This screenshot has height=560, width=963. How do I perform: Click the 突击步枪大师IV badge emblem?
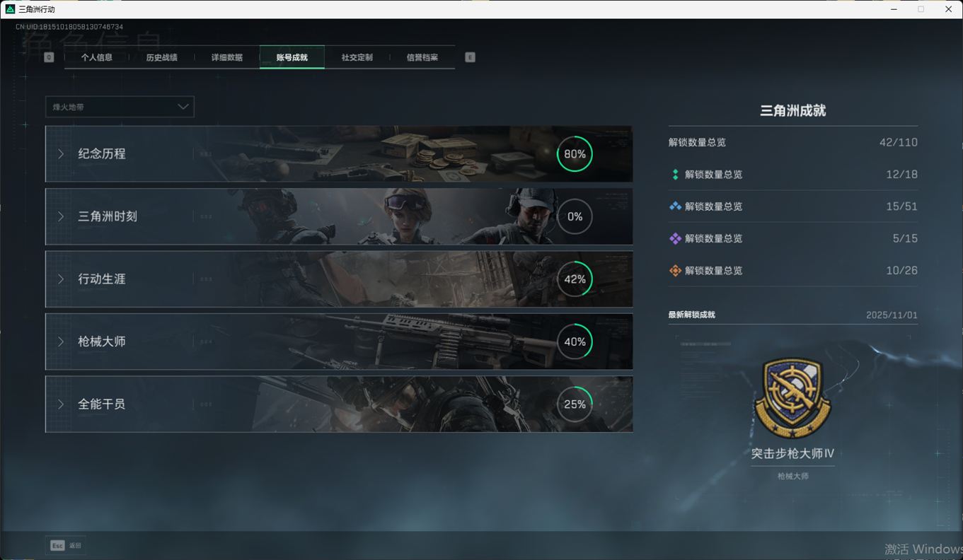tap(792, 398)
